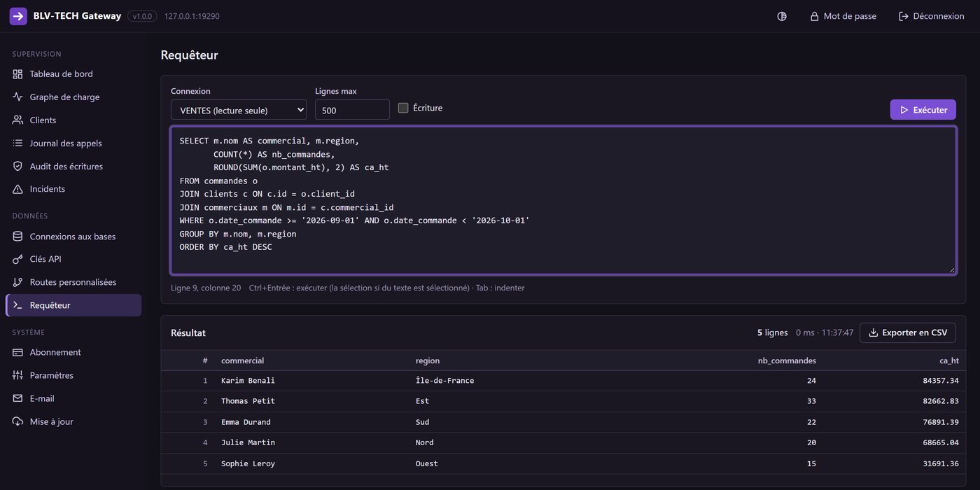Click the E-mail envelope icon
The image size is (980, 490).
point(17,398)
